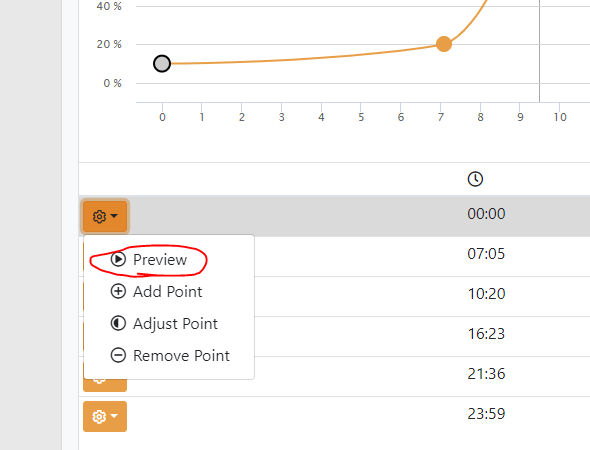Click the Remove Point minus icon
This screenshot has width=590, height=450.
(x=118, y=355)
